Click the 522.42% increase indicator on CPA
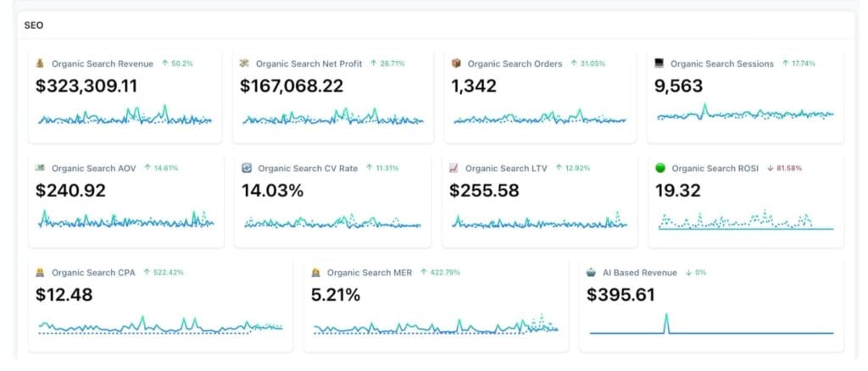 164,273
